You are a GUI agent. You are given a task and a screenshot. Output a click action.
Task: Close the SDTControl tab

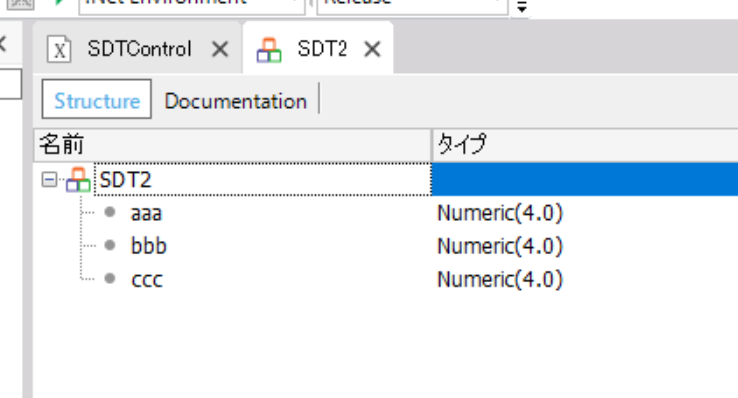tap(220, 49)
